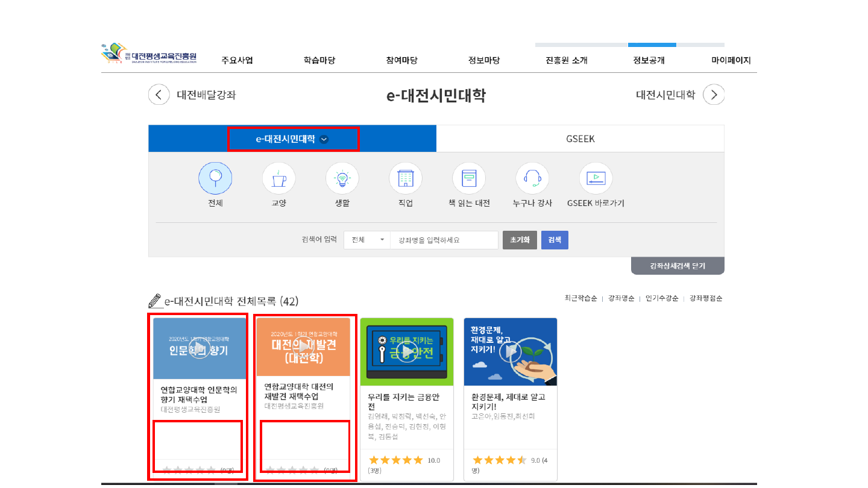Expand the e-대전시민대학 tab dropdown
This screenshot has width=868, height=488.
click(x=324, y=139)
